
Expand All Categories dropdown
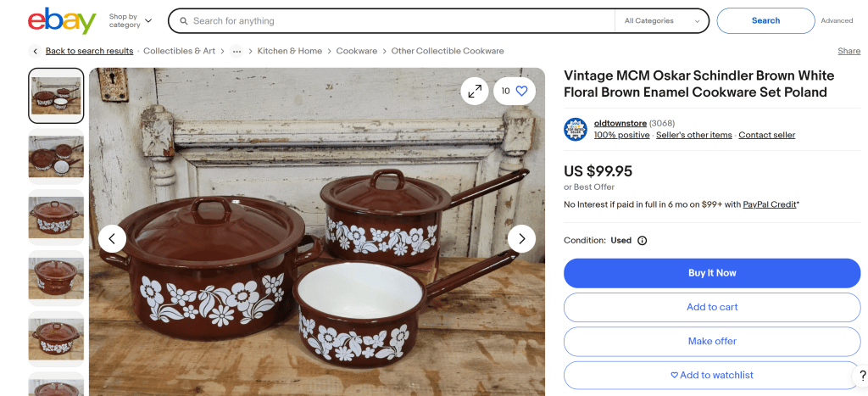pyautogui.click(x=662, y=21)
